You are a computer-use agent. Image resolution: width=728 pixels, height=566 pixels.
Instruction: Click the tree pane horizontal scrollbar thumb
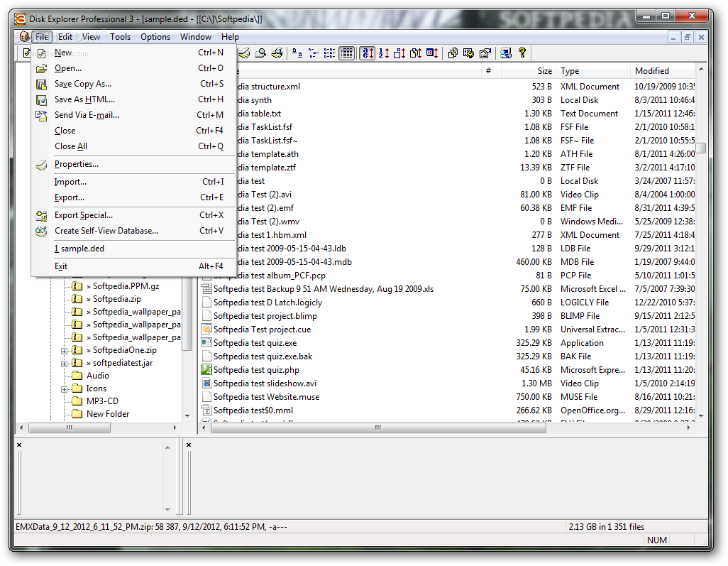coord(70,428)
